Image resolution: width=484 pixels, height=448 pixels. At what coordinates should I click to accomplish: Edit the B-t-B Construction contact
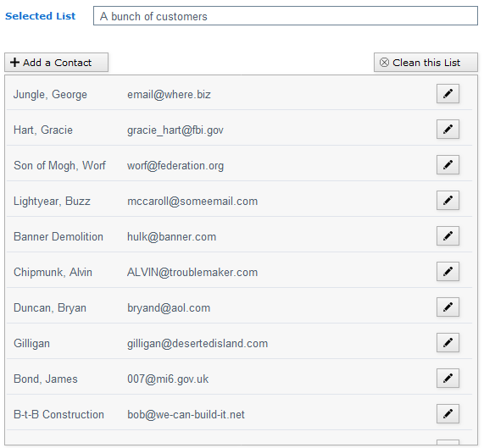[448, 413]
